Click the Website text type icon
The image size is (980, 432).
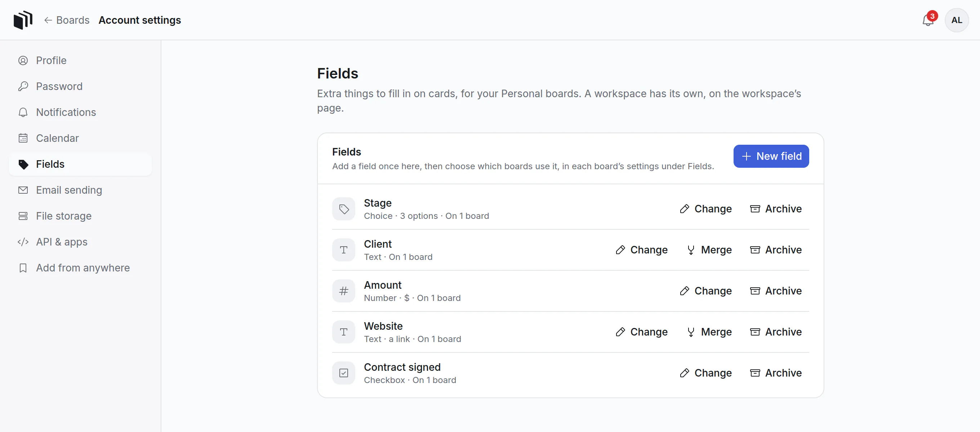(343, 332)
